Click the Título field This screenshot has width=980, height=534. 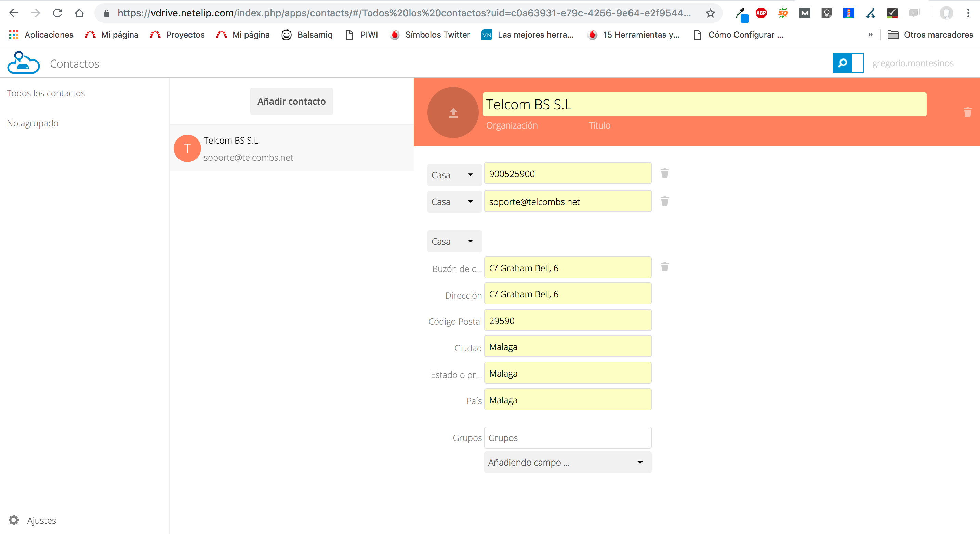tap(599, 125)
